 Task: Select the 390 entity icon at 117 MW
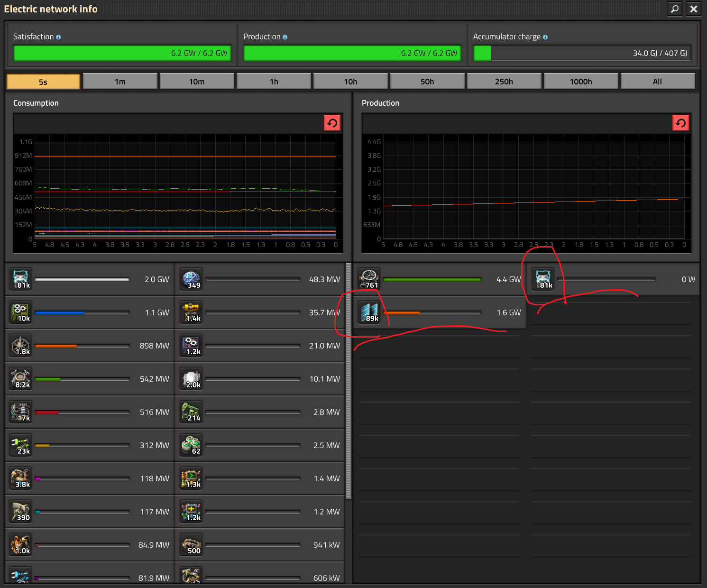(x=21, y=512)
